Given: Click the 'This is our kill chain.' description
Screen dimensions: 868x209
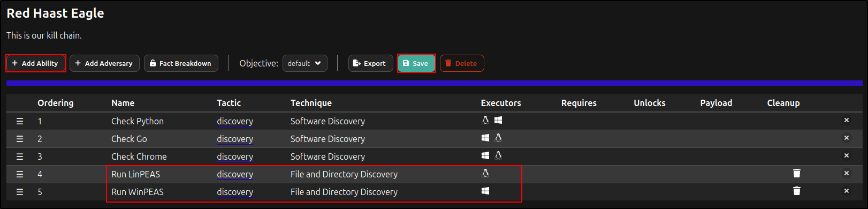Looking at the screenshot, I should click(x=44, y=35).
